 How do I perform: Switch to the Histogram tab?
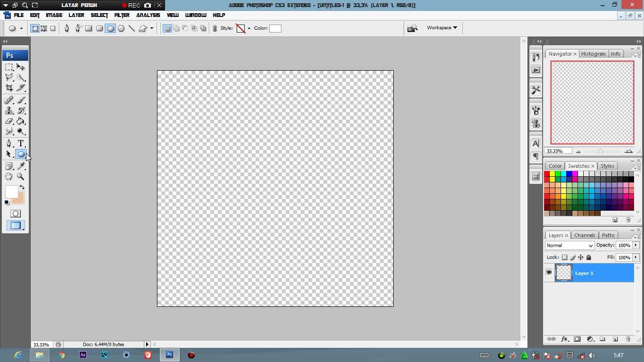[593, 54]
